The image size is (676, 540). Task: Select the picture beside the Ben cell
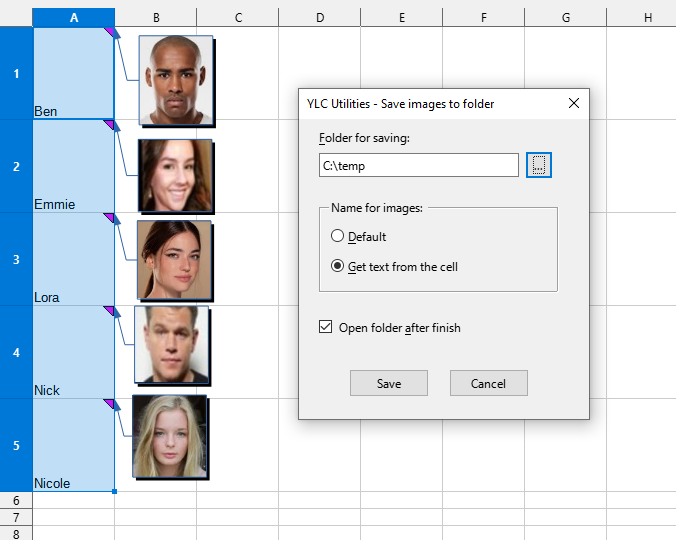pyautogui.click(x=177, y=80)
